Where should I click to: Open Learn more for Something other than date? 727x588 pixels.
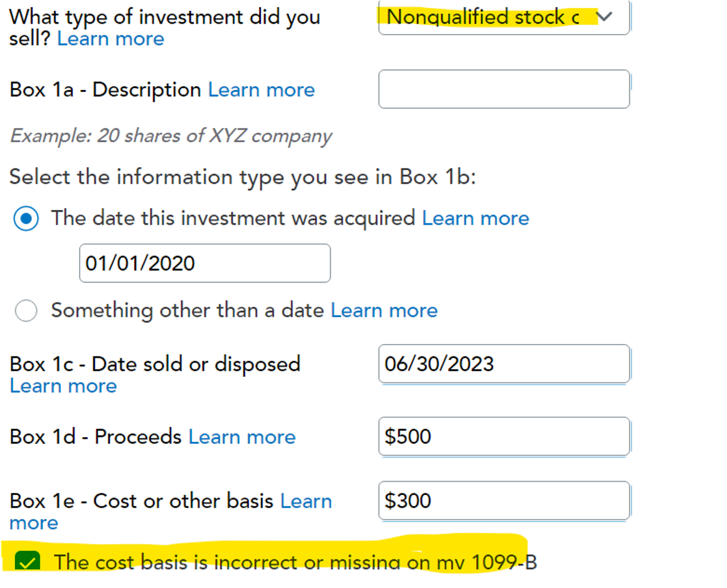point(384,310)
